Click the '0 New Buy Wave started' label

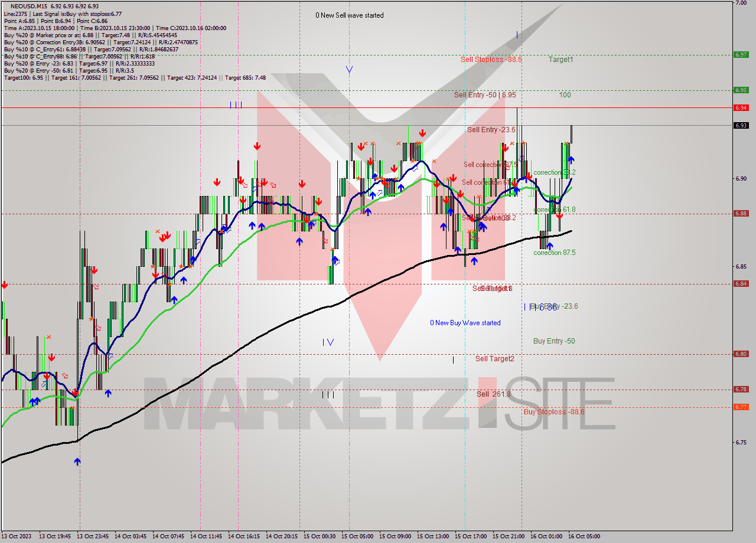(465, 323)
